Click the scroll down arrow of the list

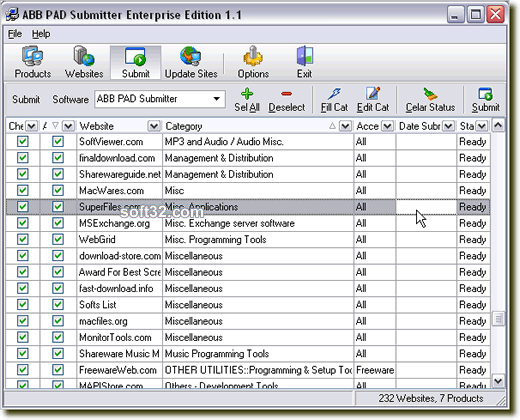(x=498, y=381)
